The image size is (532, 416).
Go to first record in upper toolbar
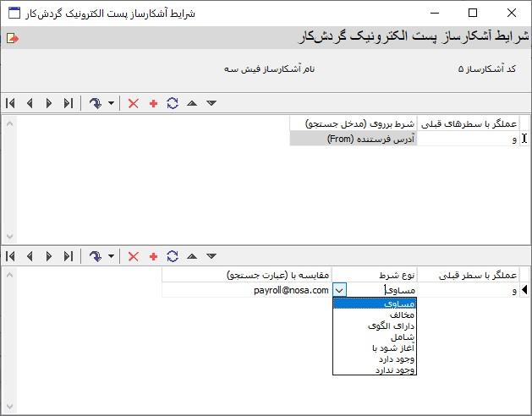(10, 103)
